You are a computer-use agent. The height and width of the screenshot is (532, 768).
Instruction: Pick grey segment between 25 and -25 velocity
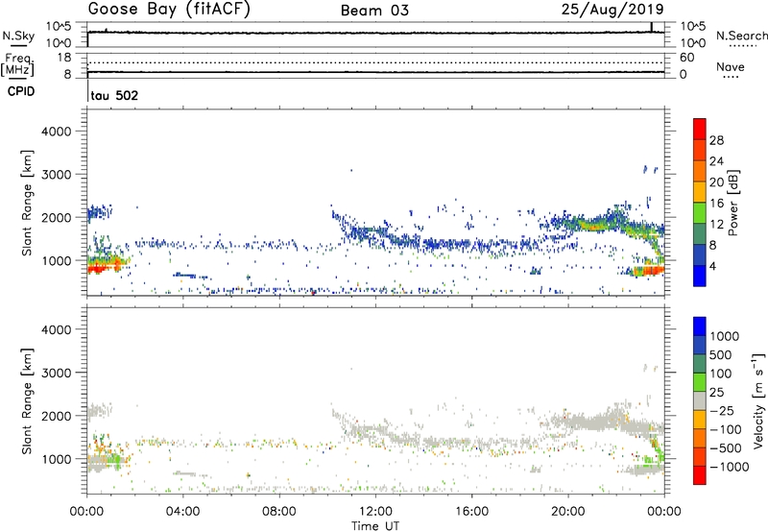pos(700,400)
